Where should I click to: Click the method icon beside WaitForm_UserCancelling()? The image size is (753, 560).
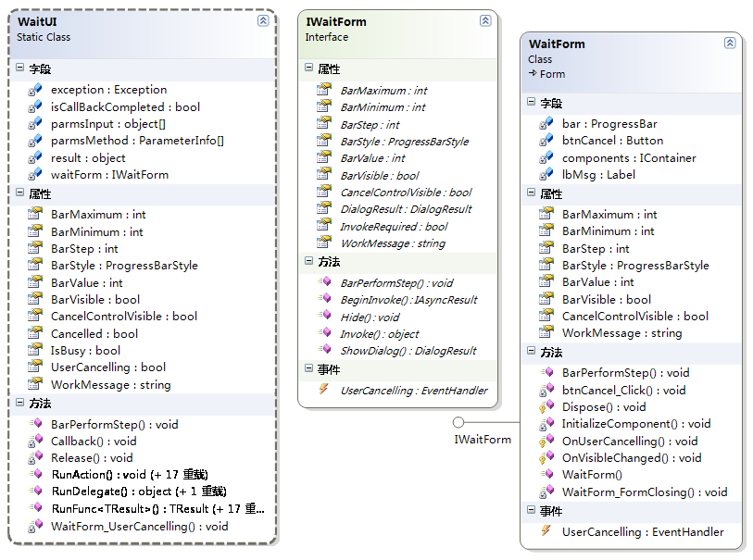[35, 526]
